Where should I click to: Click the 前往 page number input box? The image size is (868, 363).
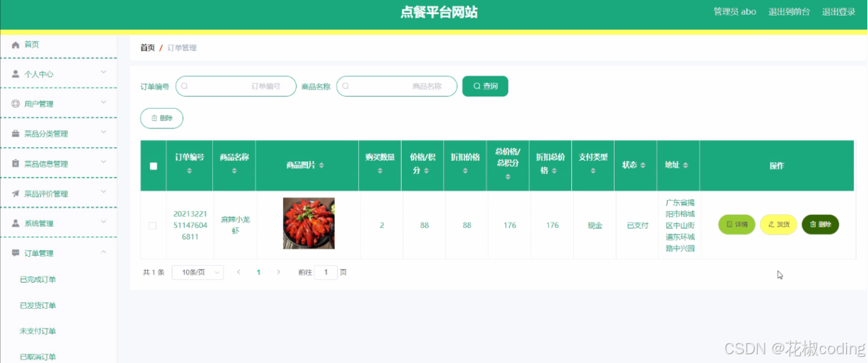326,272
